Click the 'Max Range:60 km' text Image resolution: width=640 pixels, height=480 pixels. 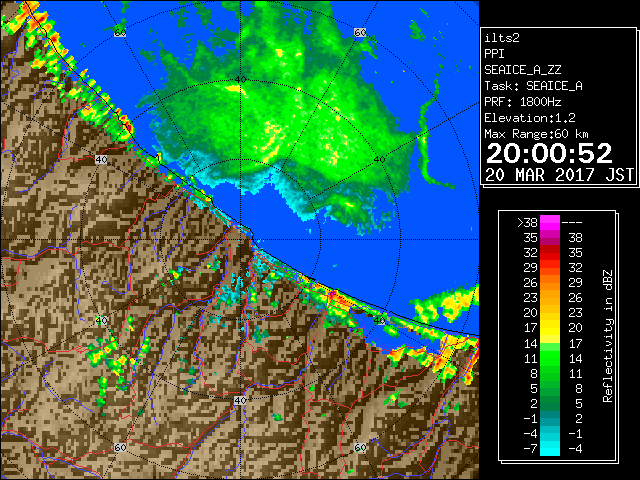(x=536, y=134)
